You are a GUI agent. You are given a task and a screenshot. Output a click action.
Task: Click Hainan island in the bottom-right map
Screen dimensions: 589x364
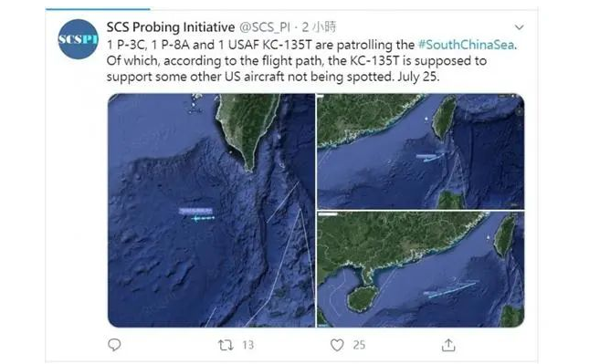(x=362, y=298)
